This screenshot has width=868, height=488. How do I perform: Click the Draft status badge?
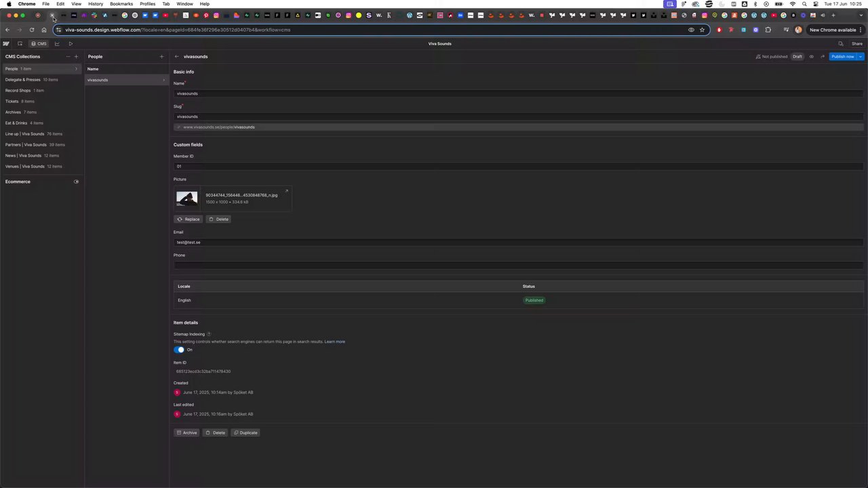797,57
